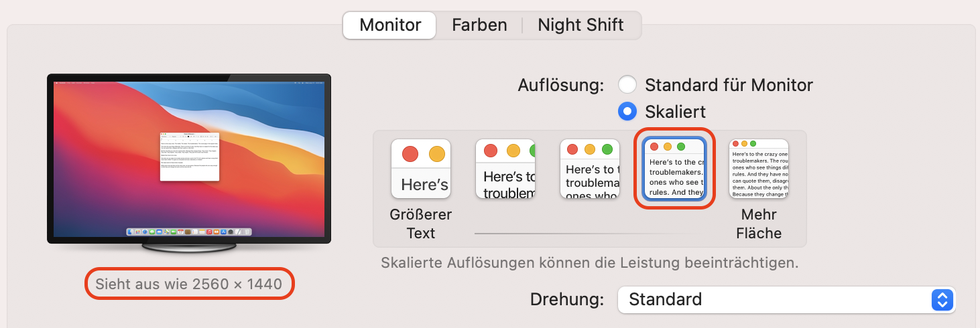The height and width of the screenshot is (328, 980).
Task: Pick the middle scaled resolution option
Action: [590, 169]
